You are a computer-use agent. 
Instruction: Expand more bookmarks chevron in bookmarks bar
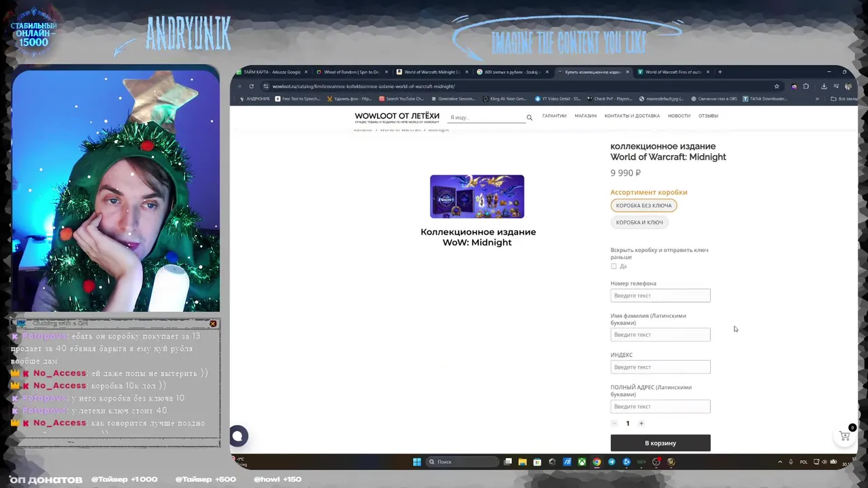pyautogui.click(x=816, y=99)
